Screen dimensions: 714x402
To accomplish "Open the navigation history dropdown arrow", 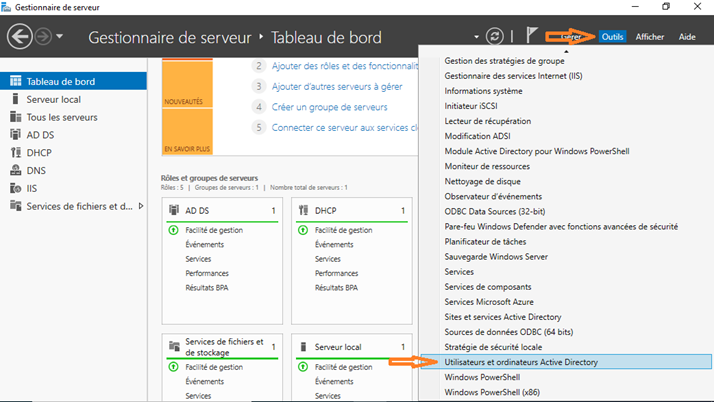I will [60, 36].
